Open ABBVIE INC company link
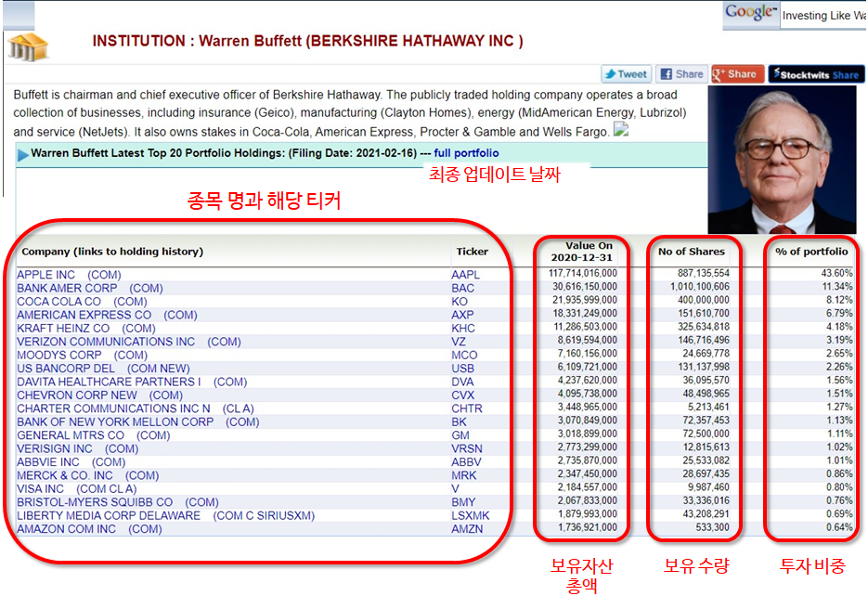Viewport: 868px width, 609px height. pyautogui.click(x=71, y=462)
